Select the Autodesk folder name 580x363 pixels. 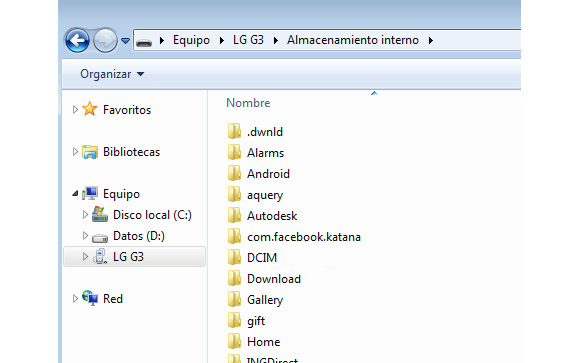pyautogui.click(x=272, y=216)
